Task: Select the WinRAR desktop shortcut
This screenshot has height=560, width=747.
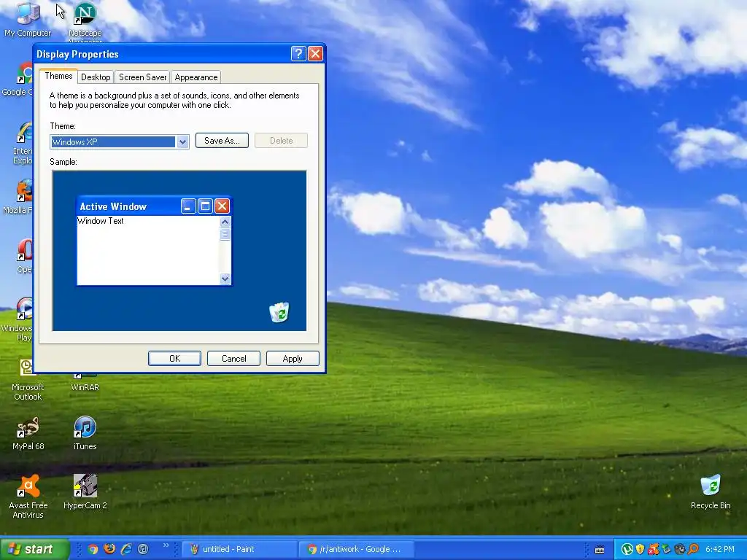Action: pos(85,382)
